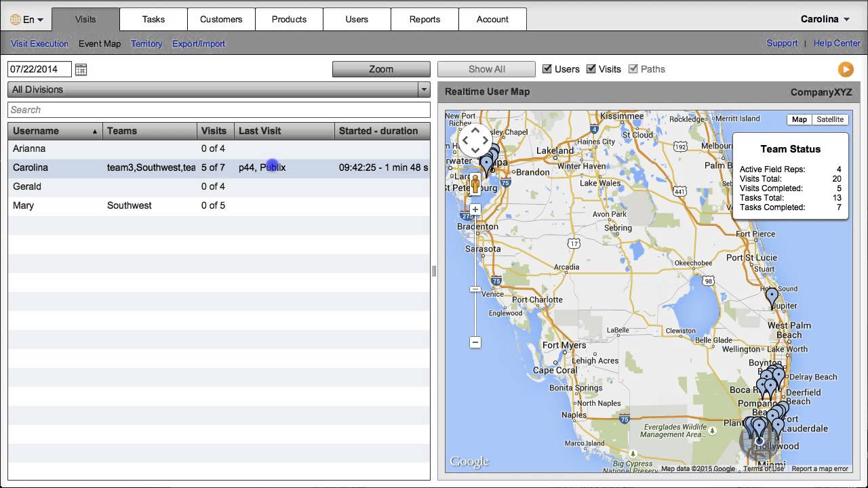Click the Zoom button
The width and height of the screenshot is (868, 488).
coord(381,69)
